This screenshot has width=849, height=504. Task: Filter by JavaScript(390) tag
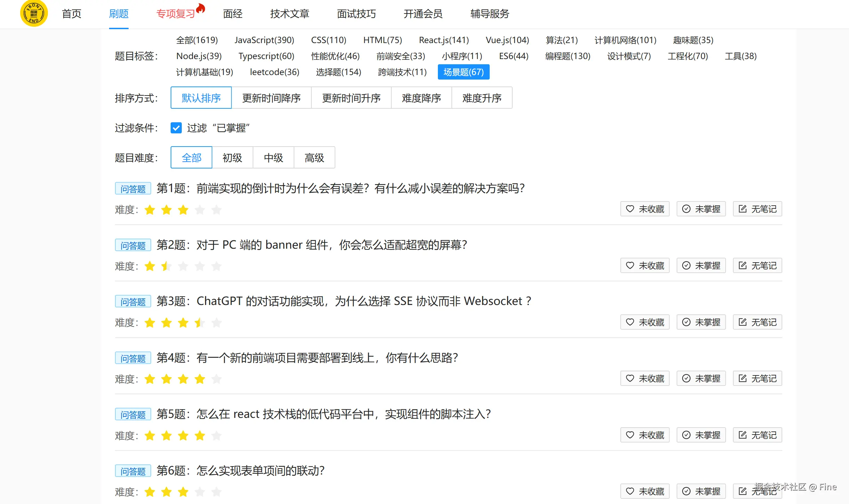(264, 40)
